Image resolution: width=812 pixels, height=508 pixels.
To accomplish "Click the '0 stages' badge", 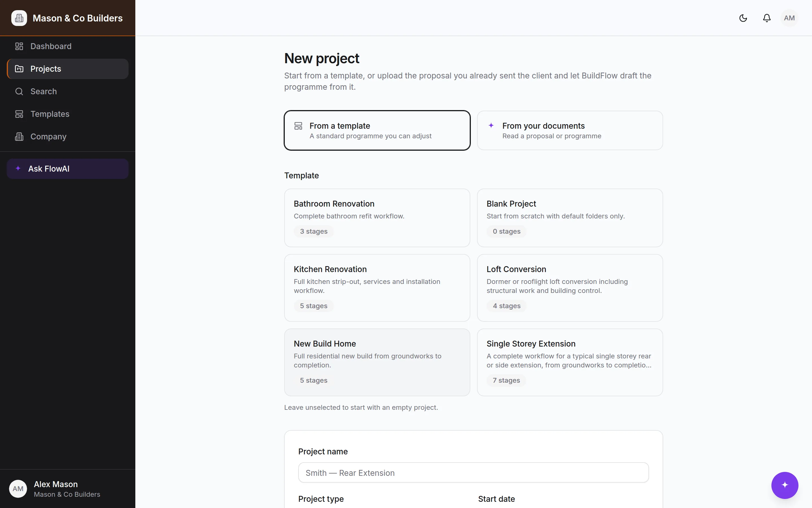I will (x=506, y=231).
